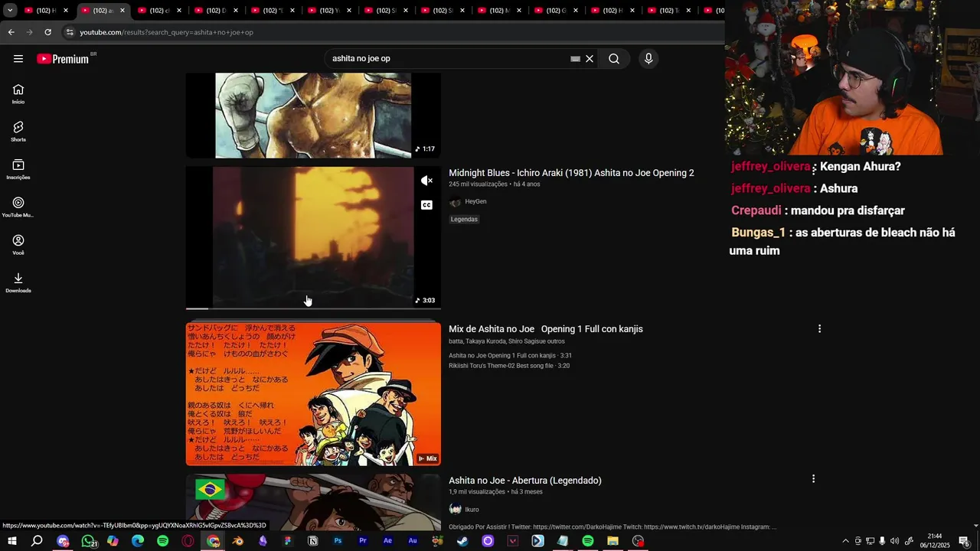980x551 pixels.
Task: Open options for the Mix de Ashita no Joe result
Action: coord(819,329)
